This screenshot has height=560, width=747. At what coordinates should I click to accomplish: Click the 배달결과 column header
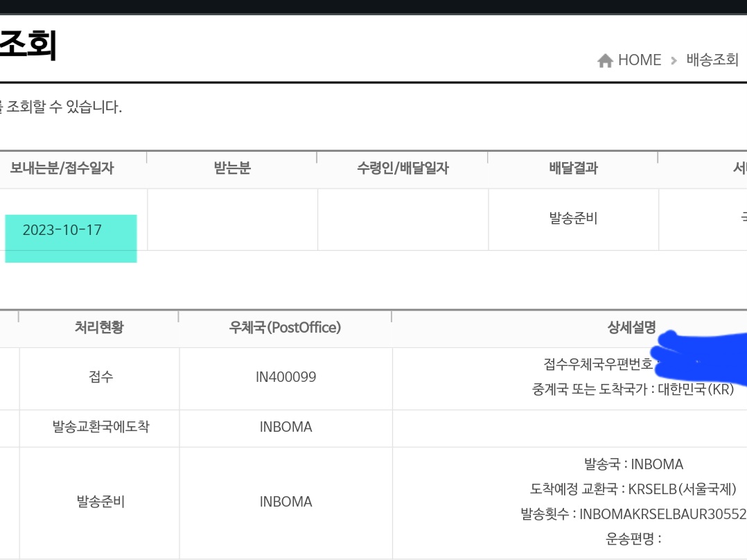point(573,168)
